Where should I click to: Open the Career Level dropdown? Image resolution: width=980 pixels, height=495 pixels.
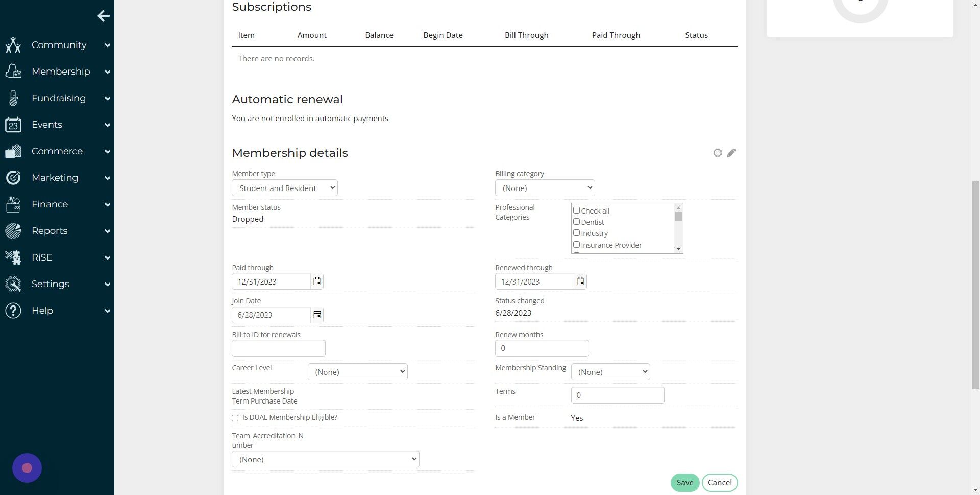point(357,372)
